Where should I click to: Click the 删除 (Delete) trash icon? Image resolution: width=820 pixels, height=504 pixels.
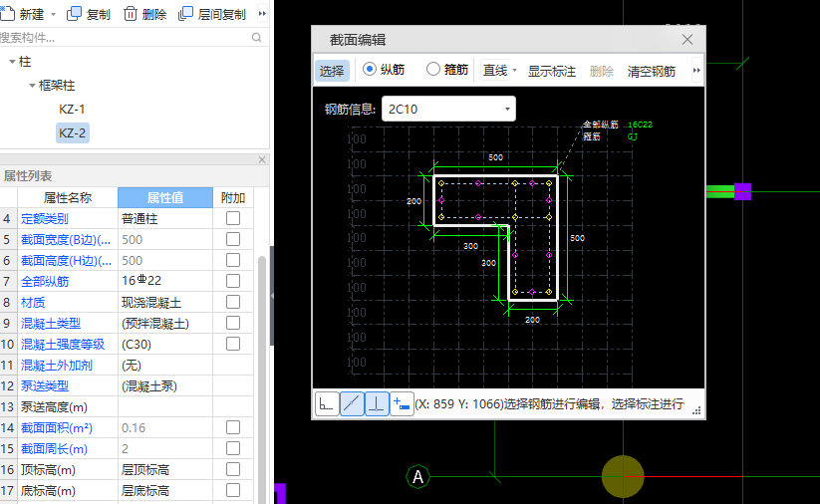[131, 14]
